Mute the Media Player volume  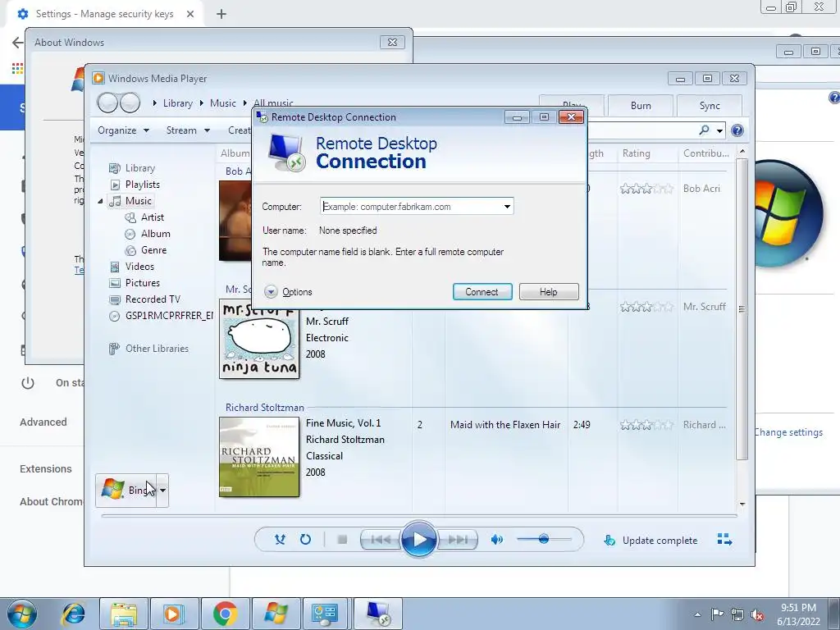[496, 540]
